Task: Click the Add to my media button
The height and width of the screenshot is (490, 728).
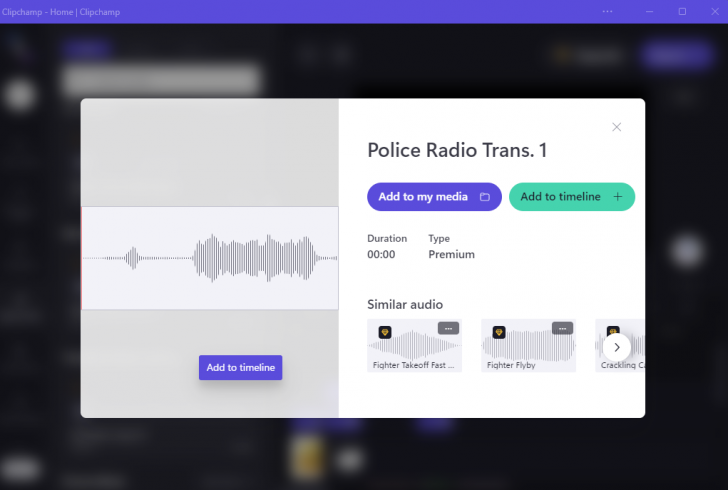Action: pyautogui.click(x=434, y=196)
